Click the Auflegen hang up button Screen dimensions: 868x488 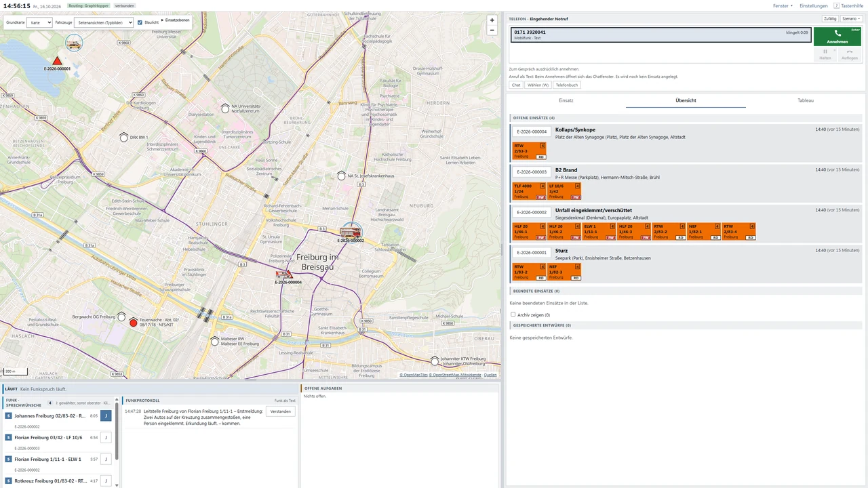pyautogui.click(x=850, y=54)
